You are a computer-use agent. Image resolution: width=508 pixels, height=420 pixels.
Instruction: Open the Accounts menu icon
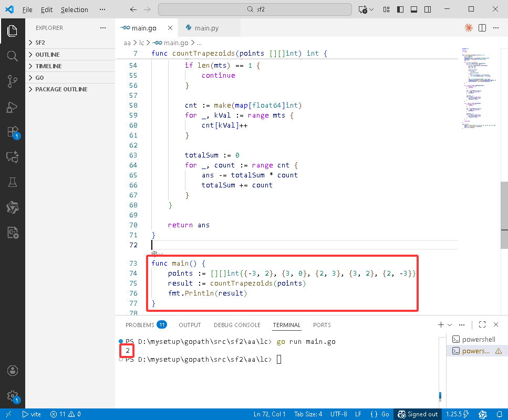pyautogui.click(x=12, y=371)
